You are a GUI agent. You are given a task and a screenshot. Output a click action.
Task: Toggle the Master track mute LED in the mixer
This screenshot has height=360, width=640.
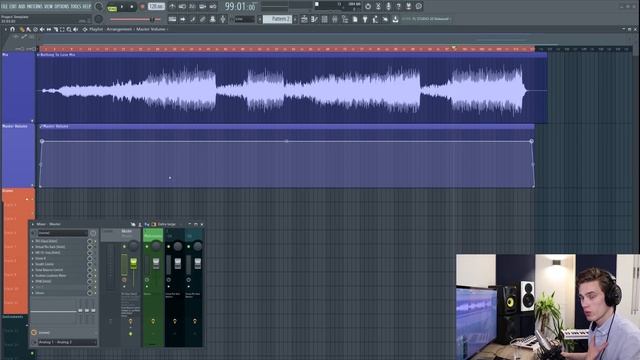click(x=124, y=247)
